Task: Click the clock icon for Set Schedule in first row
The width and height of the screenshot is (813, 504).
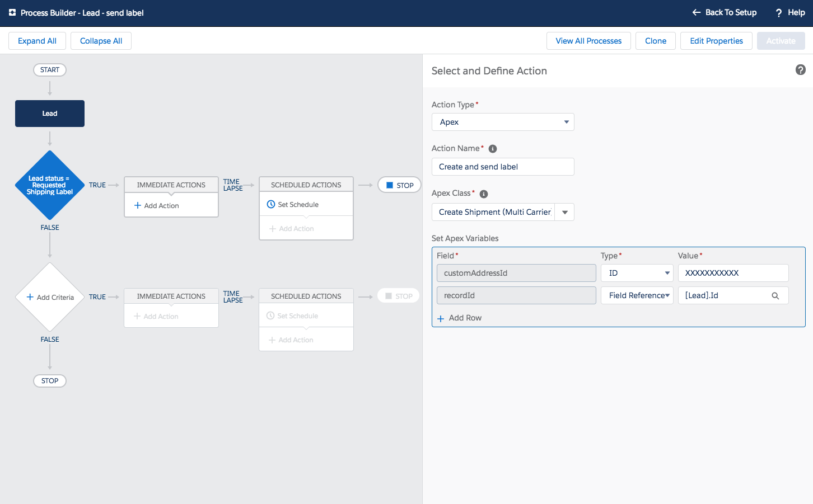Action: pyautogui.click(x=271, y=204)
